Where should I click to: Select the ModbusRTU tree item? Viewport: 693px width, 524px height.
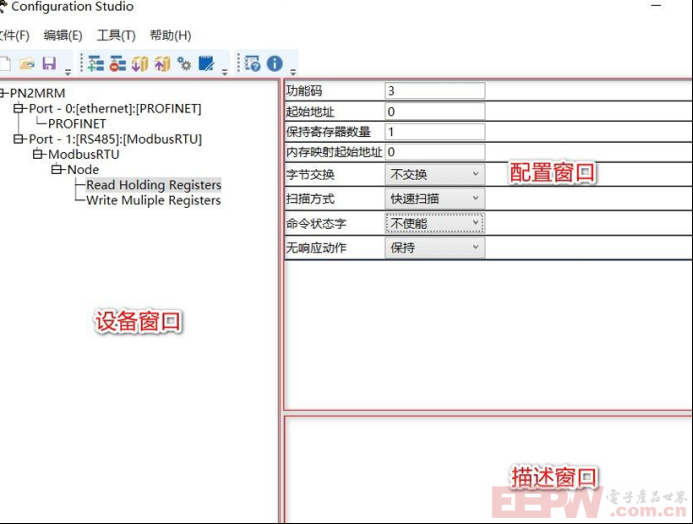tap(84, 154)
